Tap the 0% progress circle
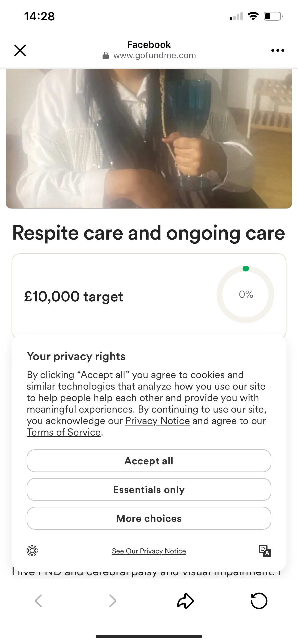Image resolution: width=298 pixels, height=644 pixels. click(x=246, y=294)
